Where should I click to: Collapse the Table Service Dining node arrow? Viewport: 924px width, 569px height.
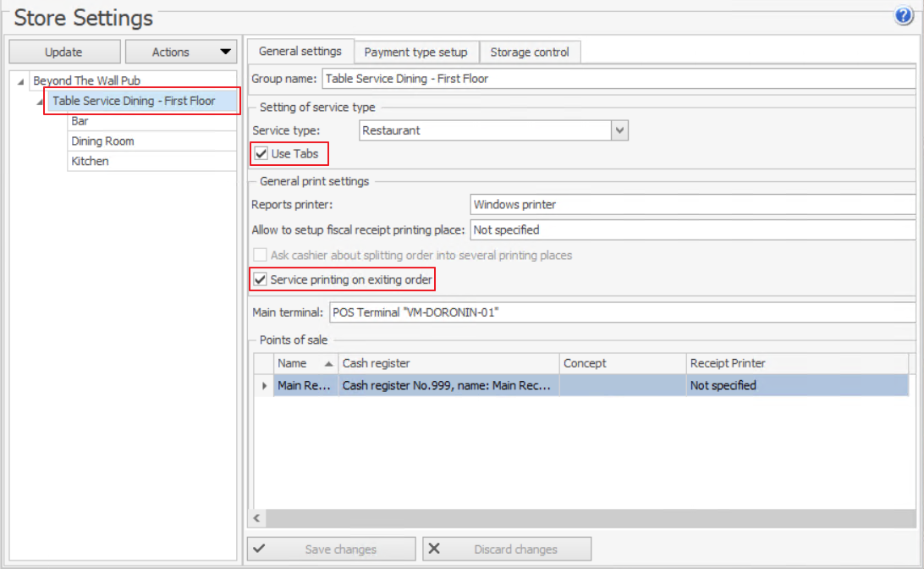(x=39, y=102)
